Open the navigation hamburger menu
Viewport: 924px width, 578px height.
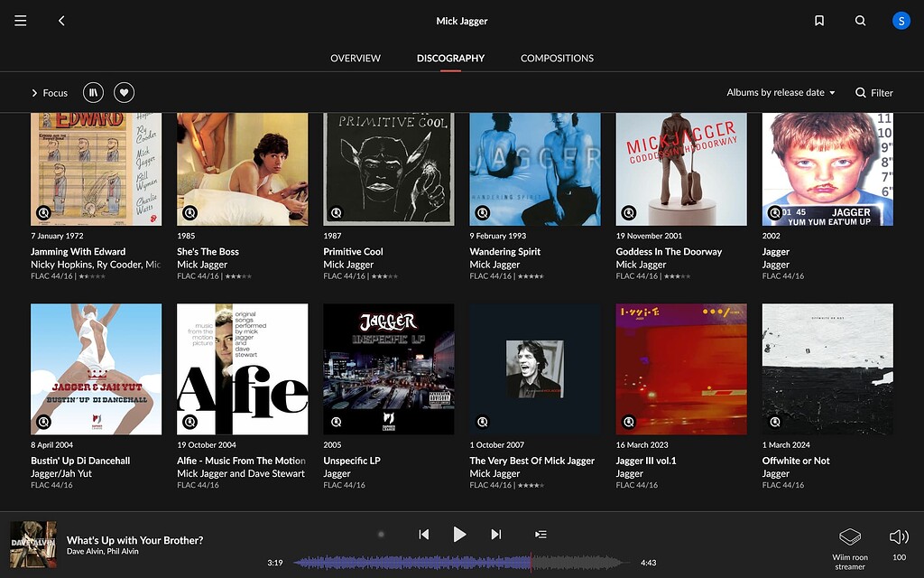pyautogui.click(x=20, y=20)
